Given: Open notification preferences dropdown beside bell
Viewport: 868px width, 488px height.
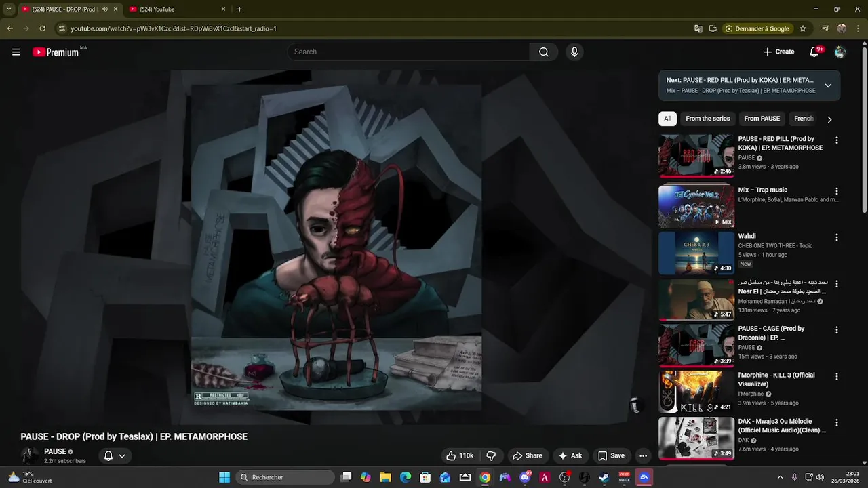Looking at the screenshot, I should [122, 456].
